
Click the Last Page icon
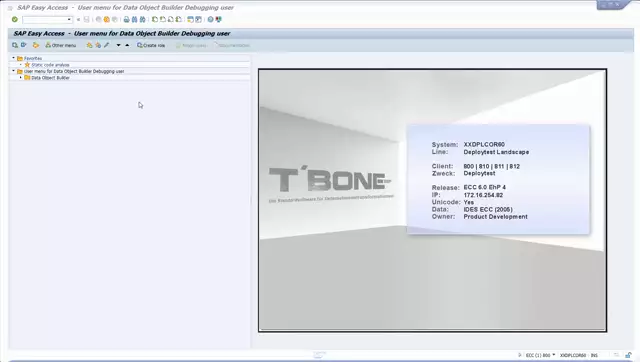click(x=178, y=19)
